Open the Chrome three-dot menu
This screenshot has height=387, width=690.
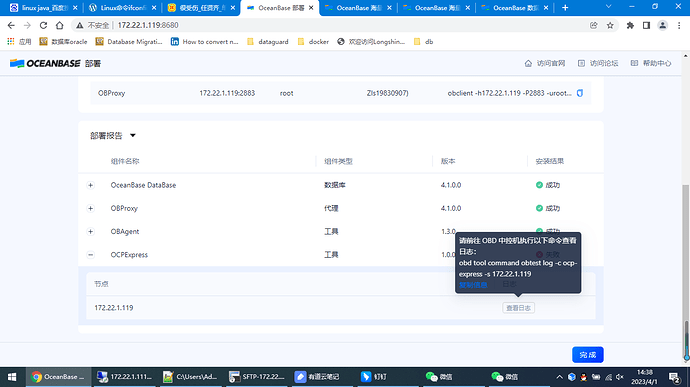[679, 26]
